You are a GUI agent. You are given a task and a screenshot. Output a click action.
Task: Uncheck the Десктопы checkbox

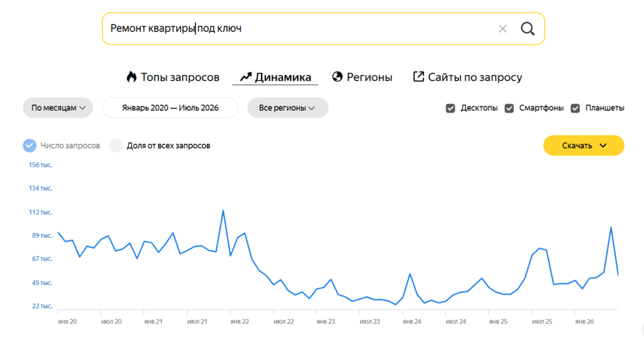[x=450, y=108]
